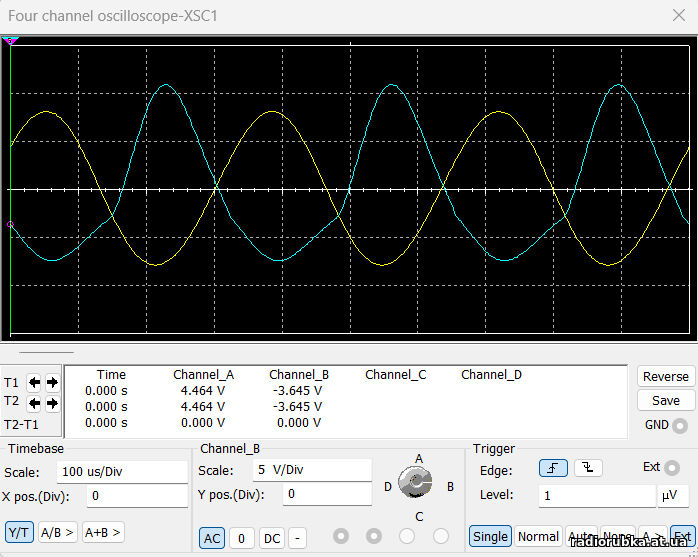The width and height of the screenshot is (698, 557).
Task: Click the fourth channel input terminal
Action: [441, 536]
